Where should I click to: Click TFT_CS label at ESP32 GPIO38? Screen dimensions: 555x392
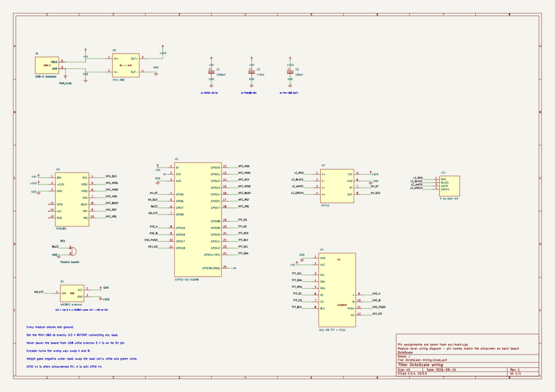pyautogui.click(x=242, y=220)
